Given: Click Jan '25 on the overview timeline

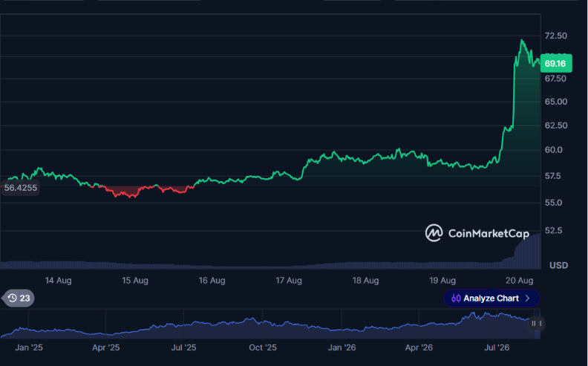Looking at the screenshot, I should pyautogui.click(x=29, y=347).
